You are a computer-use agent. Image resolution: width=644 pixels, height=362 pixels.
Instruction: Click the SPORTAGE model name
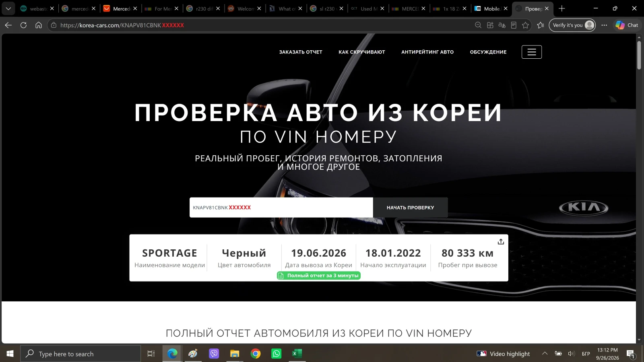point(169,253)
